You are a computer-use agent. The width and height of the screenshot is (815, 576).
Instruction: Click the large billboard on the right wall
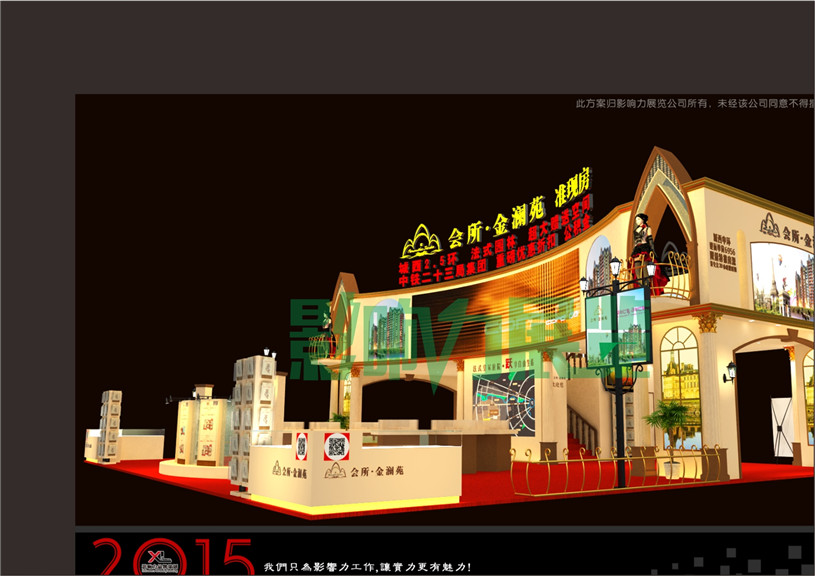(x=780, y=280)
